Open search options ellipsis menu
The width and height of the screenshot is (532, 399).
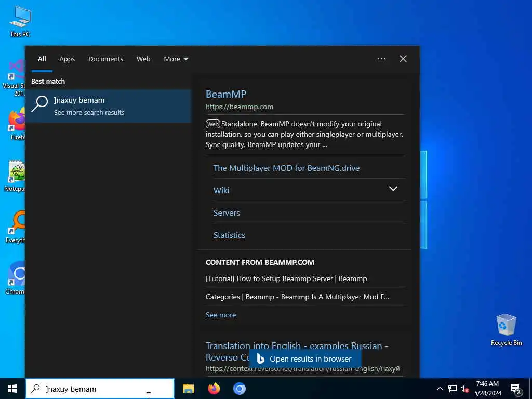[x=381, y=59]
